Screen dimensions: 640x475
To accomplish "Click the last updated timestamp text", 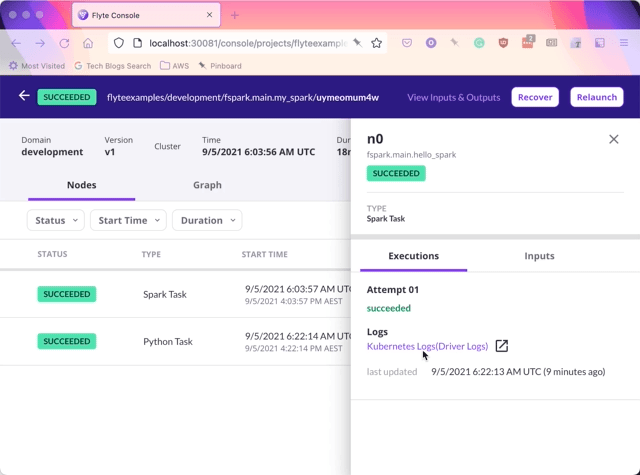I will tap(518, 372).
